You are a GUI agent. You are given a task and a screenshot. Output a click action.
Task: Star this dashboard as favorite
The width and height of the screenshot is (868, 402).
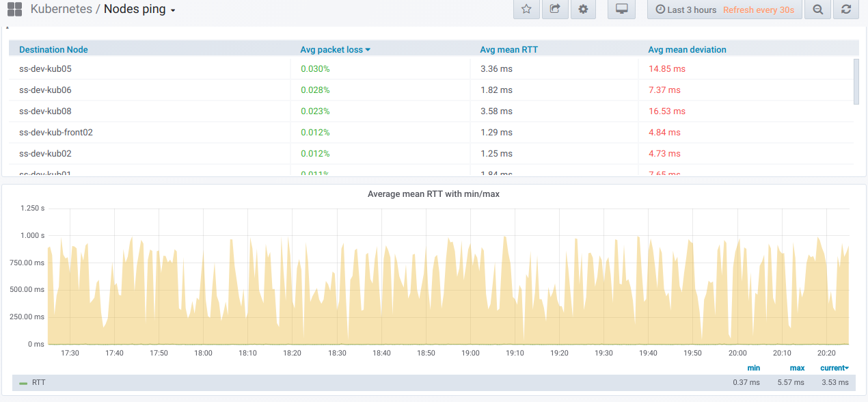tap(526, 10)
